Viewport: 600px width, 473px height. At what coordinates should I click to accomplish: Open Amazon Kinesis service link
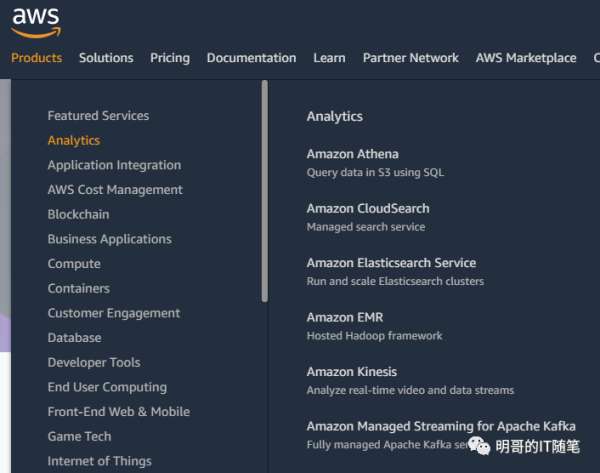coord(352,372)
